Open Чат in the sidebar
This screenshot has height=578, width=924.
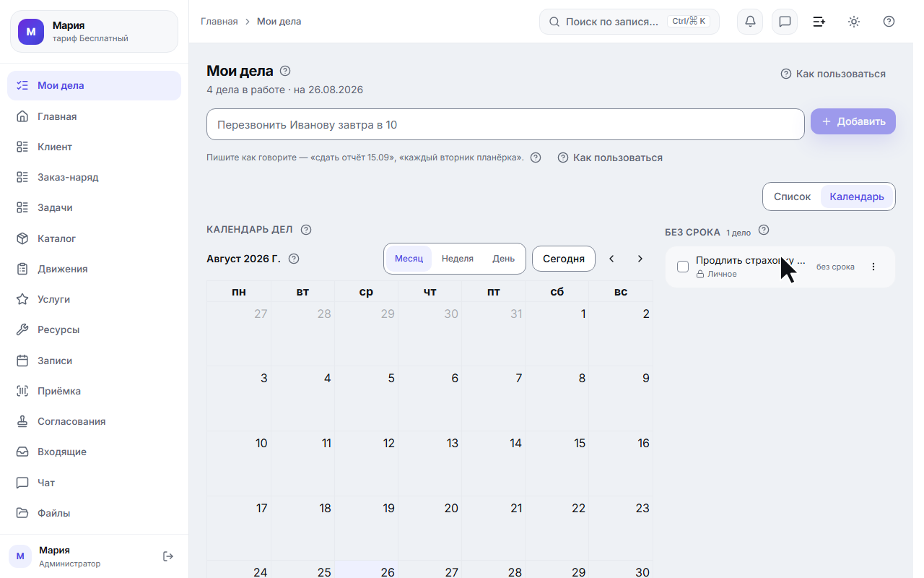pos(94,483)
